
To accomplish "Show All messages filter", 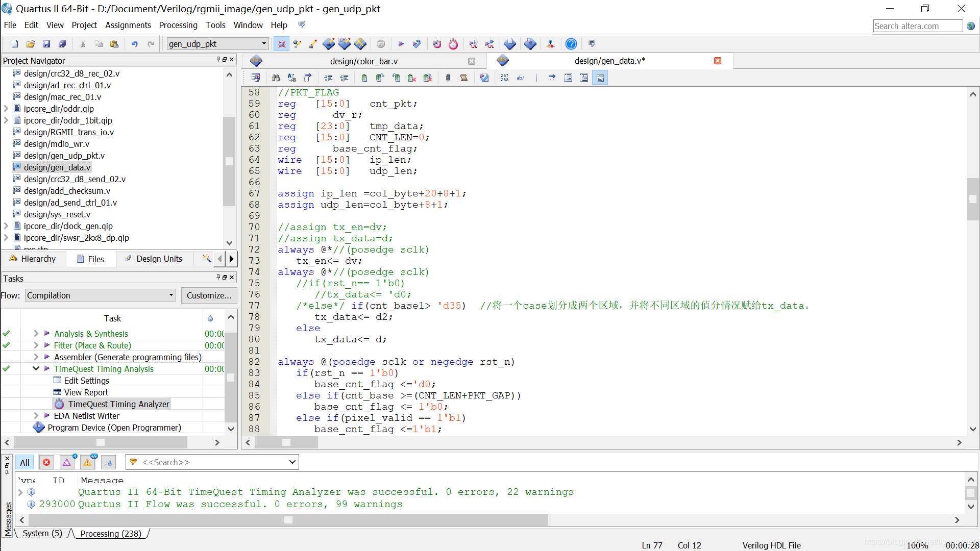I will pyautogui.click(x=24, y=462).
